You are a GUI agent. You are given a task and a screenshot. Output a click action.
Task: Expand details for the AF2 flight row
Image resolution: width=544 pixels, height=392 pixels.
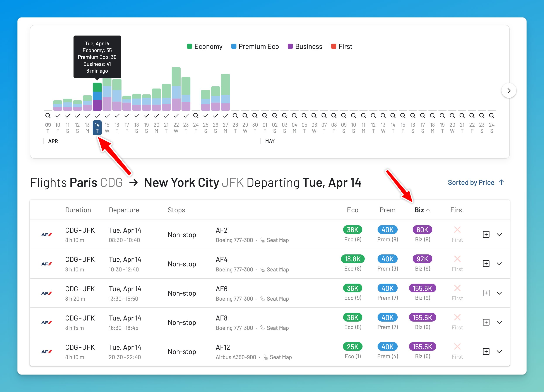(500, 235)
